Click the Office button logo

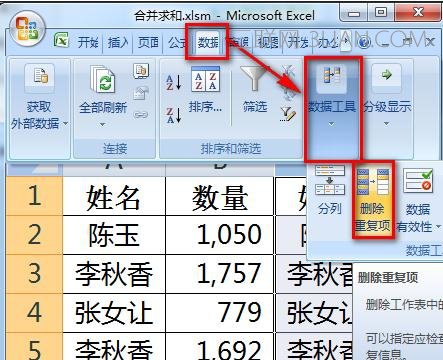[x=27, y=28]
